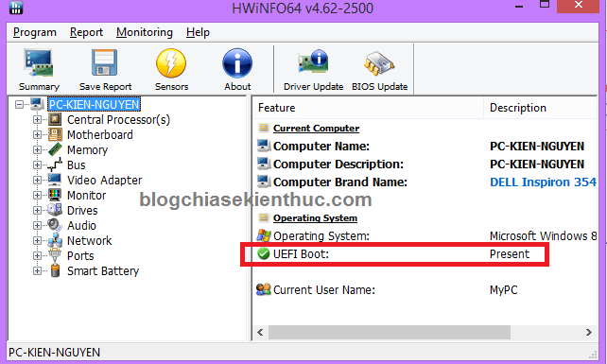This screenshot has height=364, width=607.
Task: Expand the Smart Battery node
Action: (x=37, y=270)
